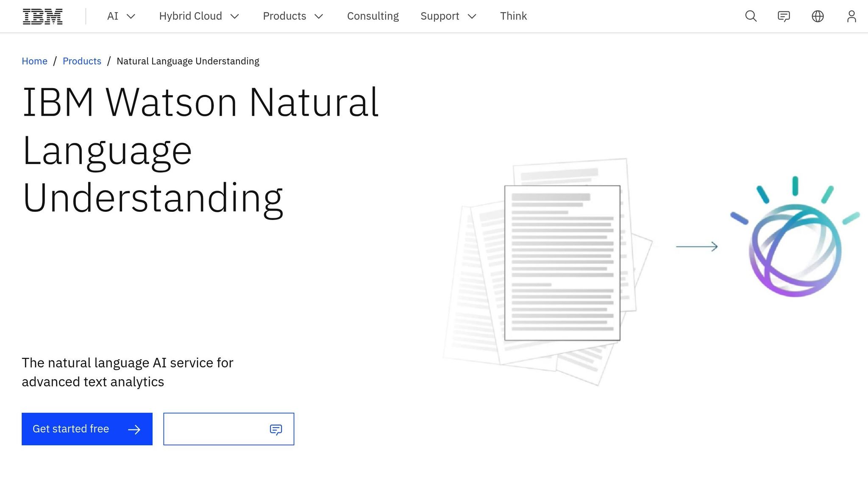Image resolution: width=868 pixels, height=488 pixels.
Task: Click the Natural Language Understanding breadcrumb text
Action: pyautogui.click(x=188, y=61)
